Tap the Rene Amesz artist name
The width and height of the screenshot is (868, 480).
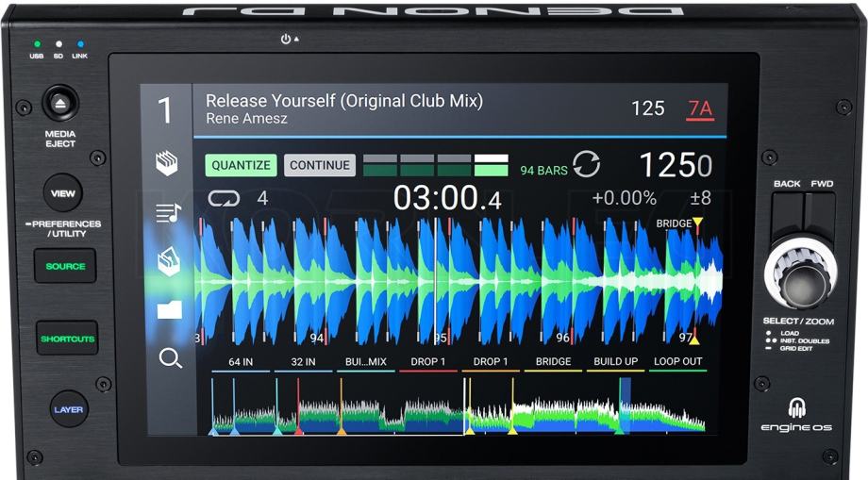click(x=246, y=118)
